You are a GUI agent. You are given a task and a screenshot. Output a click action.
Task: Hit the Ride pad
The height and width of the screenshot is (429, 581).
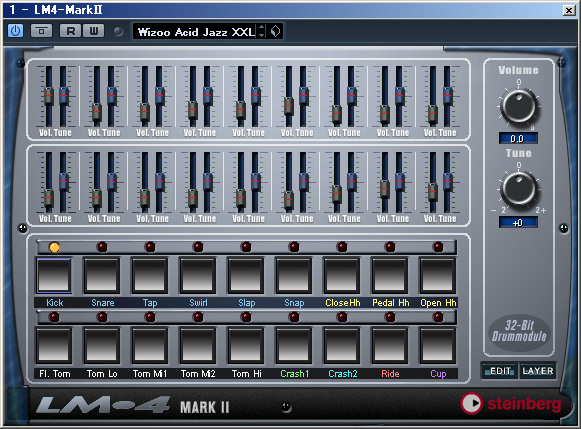(389, 345)
